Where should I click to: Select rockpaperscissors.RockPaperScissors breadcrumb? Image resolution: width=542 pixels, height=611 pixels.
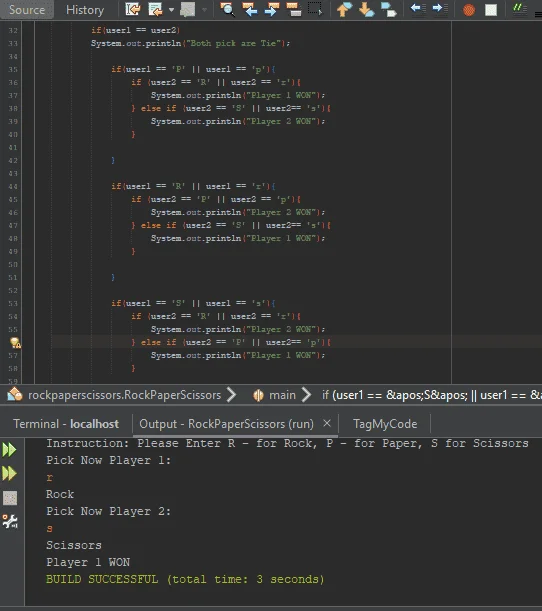pos(124,395)
